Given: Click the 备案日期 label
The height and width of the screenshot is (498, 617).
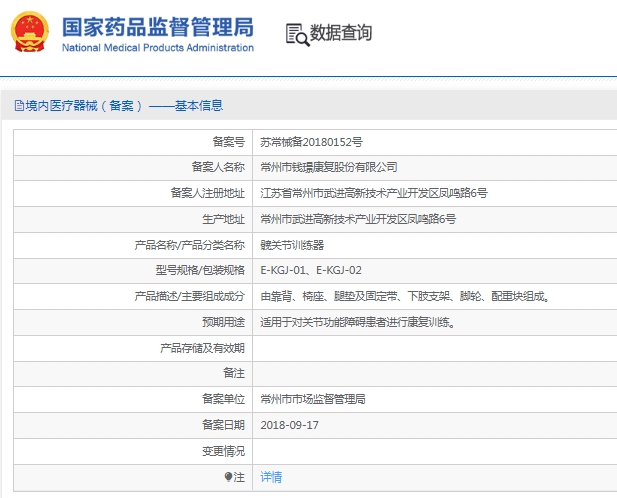Looking at the screenshot, I should click(x=224, y=425).
